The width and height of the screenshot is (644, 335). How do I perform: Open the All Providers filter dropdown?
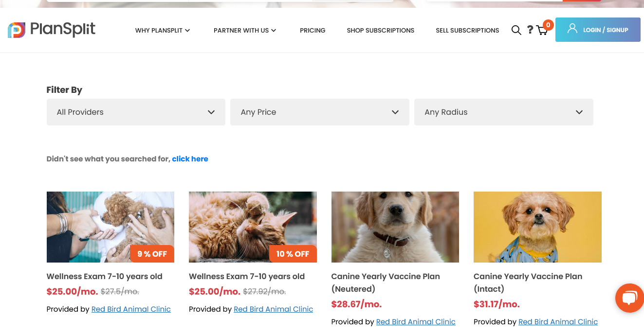point(136,112)
